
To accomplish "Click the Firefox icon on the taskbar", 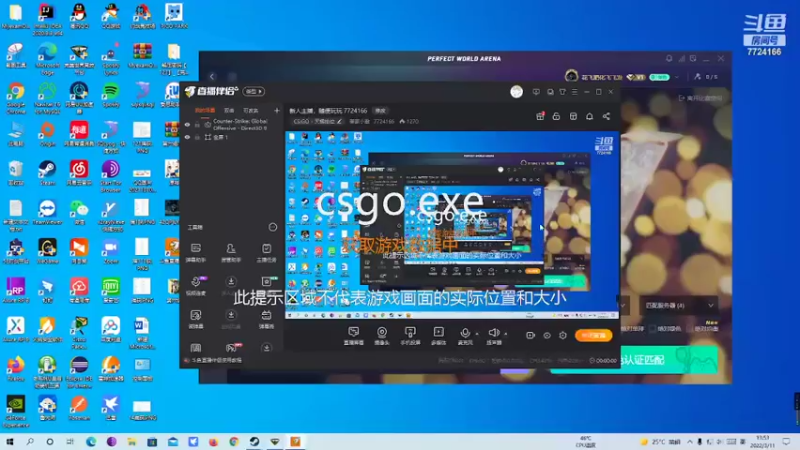I will 213,441.
